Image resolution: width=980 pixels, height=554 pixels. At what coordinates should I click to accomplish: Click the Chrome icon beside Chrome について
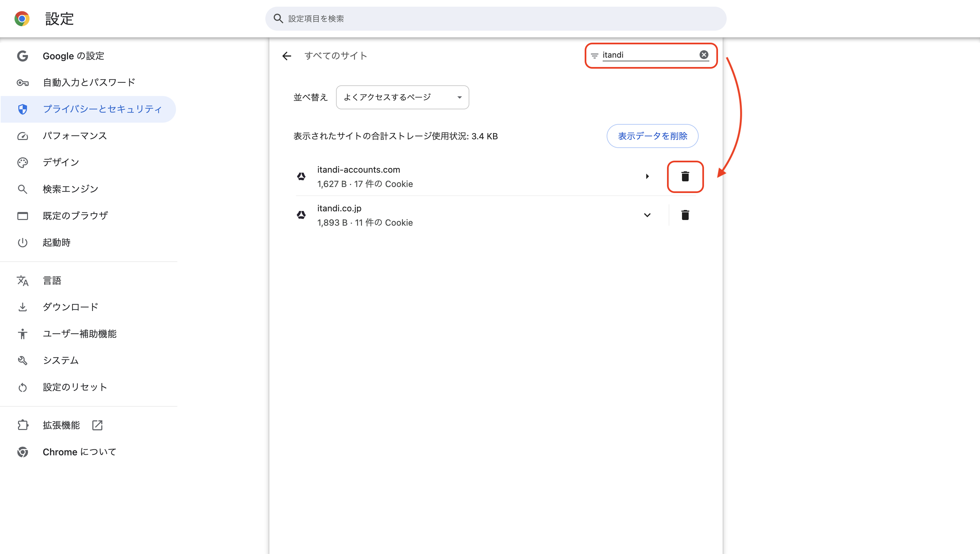[x=22, y=452]
